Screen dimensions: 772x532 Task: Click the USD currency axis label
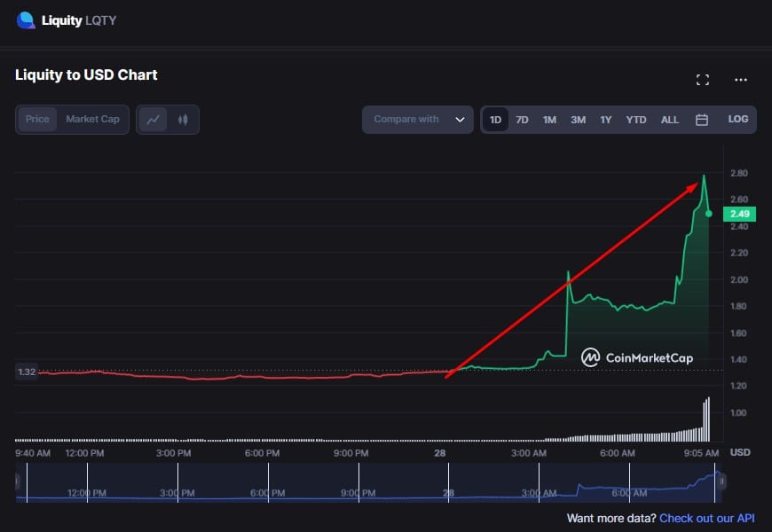(x=740, y=452)
